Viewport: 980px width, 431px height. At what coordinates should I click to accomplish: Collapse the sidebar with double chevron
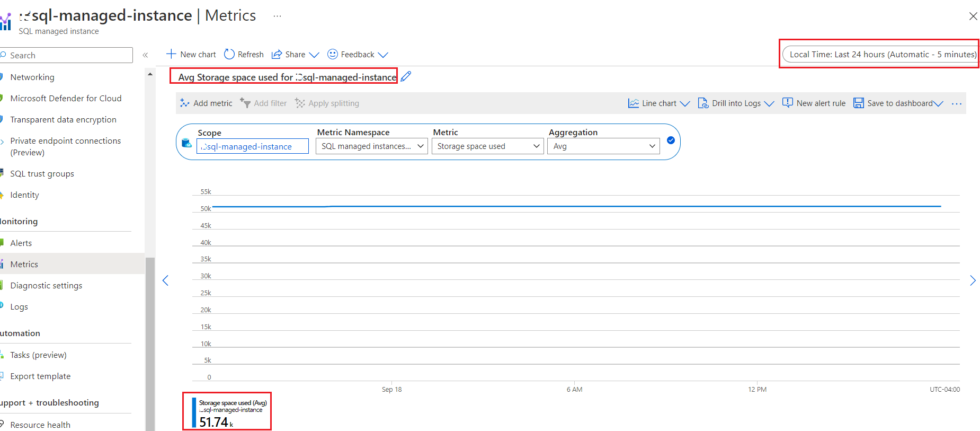145,55
